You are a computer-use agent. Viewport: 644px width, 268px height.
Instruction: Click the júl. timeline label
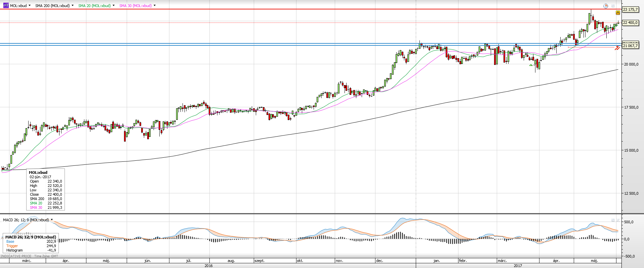point(189,261)
